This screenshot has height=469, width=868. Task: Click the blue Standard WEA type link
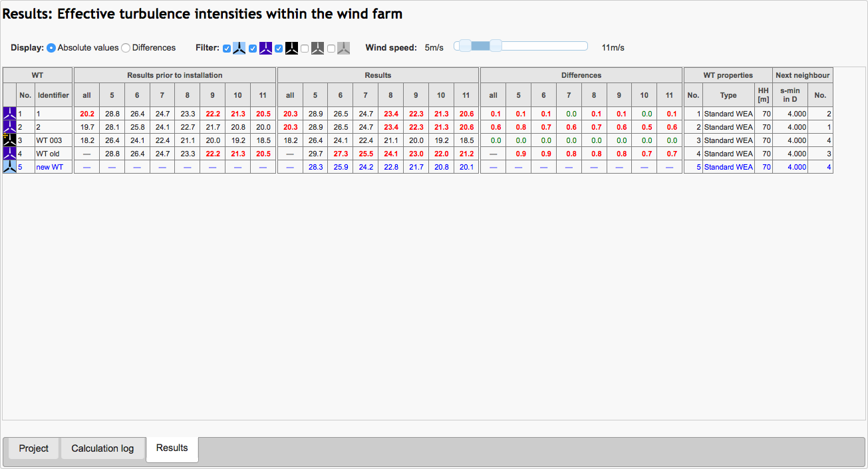728,167
